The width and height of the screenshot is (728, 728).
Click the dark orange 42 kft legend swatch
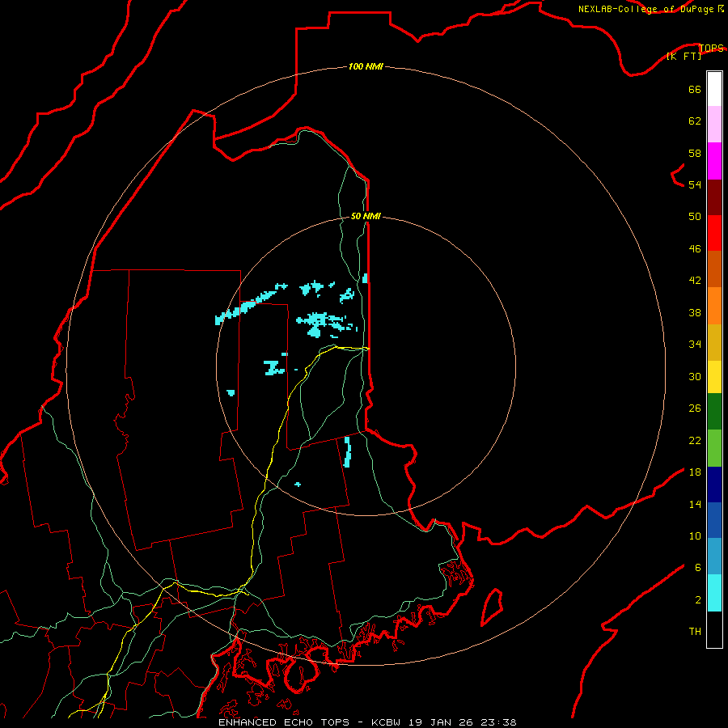[714, 269]
